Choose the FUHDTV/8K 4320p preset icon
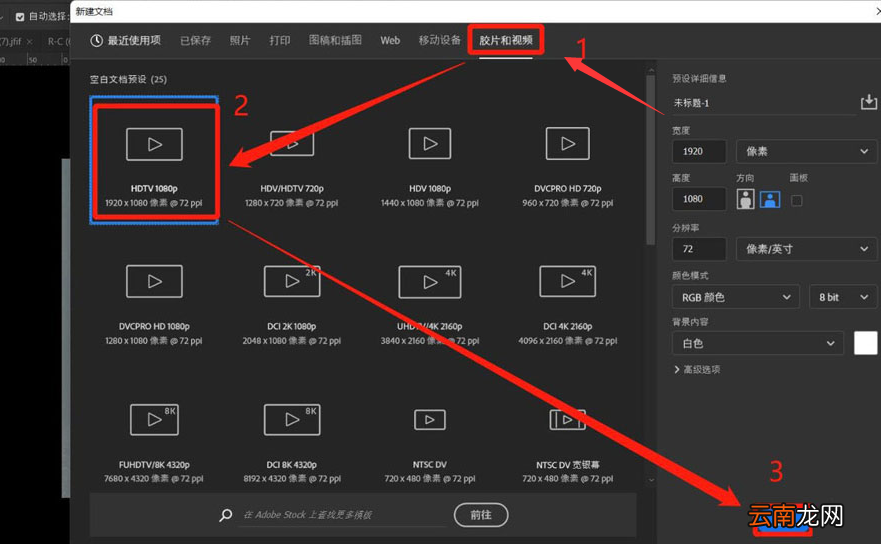Viewport: 881px width, 544px height. point(155,419)
